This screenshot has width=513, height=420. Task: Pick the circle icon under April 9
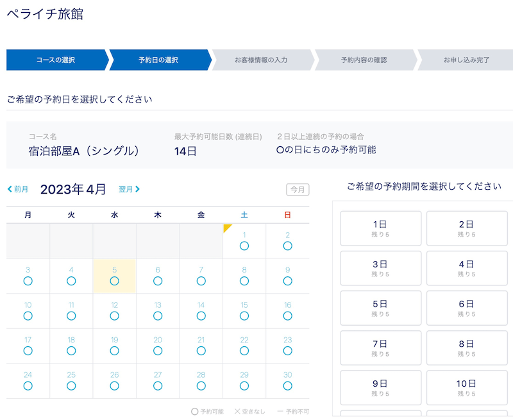(x=287, y=281)
